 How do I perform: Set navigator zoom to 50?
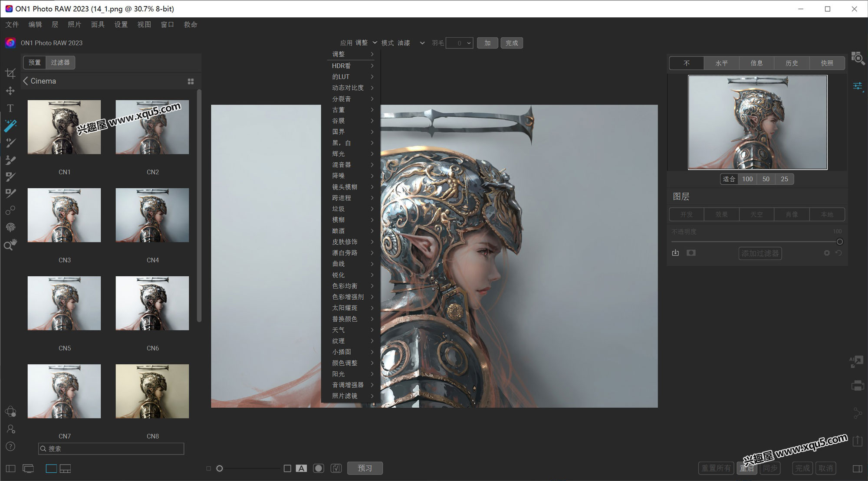(766, 179)
